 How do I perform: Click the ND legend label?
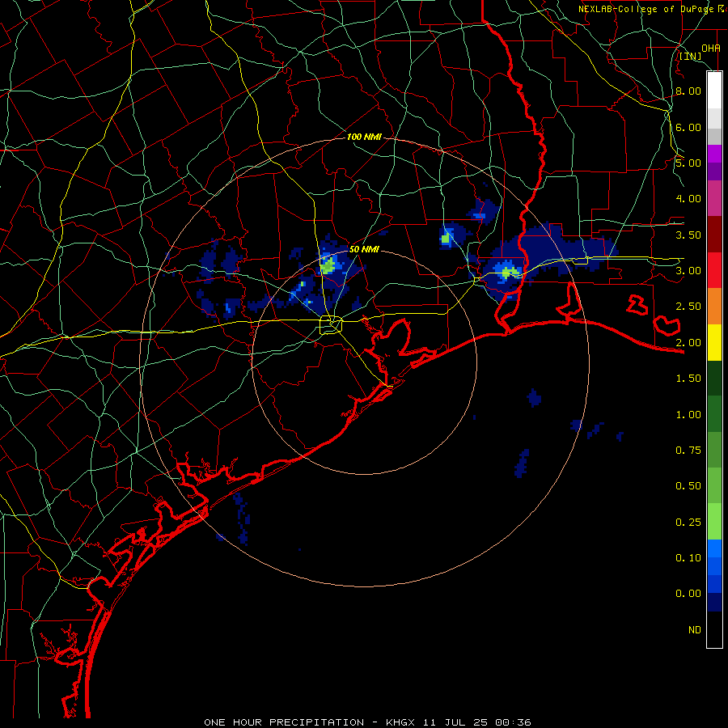(x=695, y=630)
